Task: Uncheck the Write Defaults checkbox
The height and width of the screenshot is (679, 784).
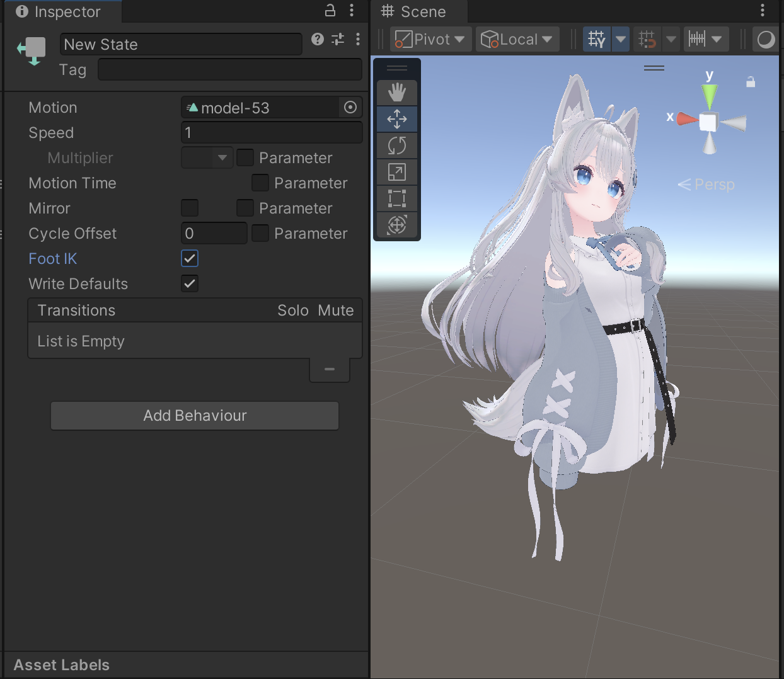Action: coord(190,283)
